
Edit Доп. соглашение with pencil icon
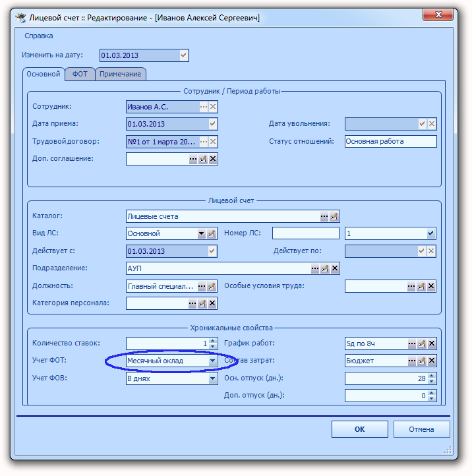203,159
